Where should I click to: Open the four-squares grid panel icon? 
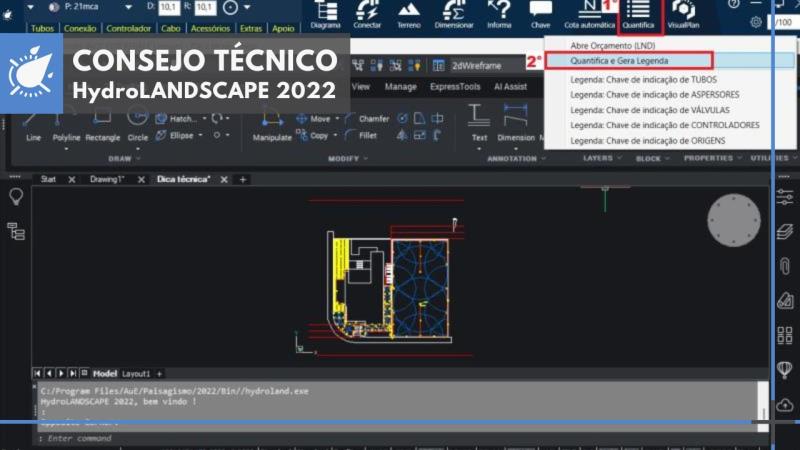[785, 335]
